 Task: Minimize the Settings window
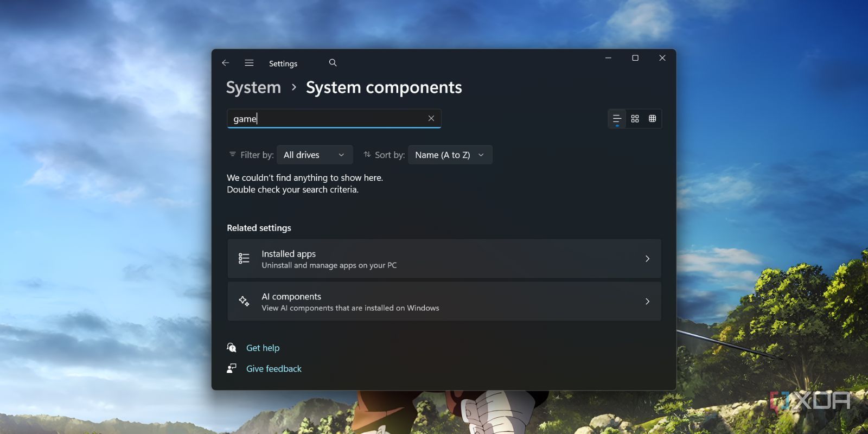coord(608,58)
